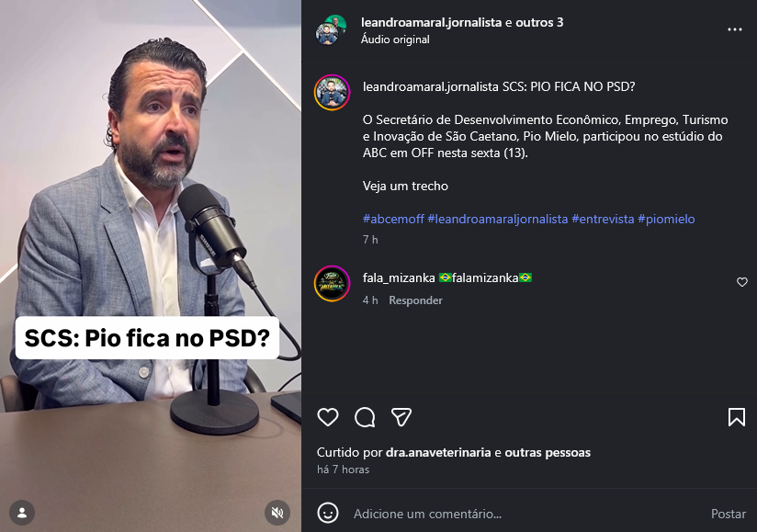Share the post via the paper plane icon
Viewport: 757px width, 532px height.
[401, 417]
